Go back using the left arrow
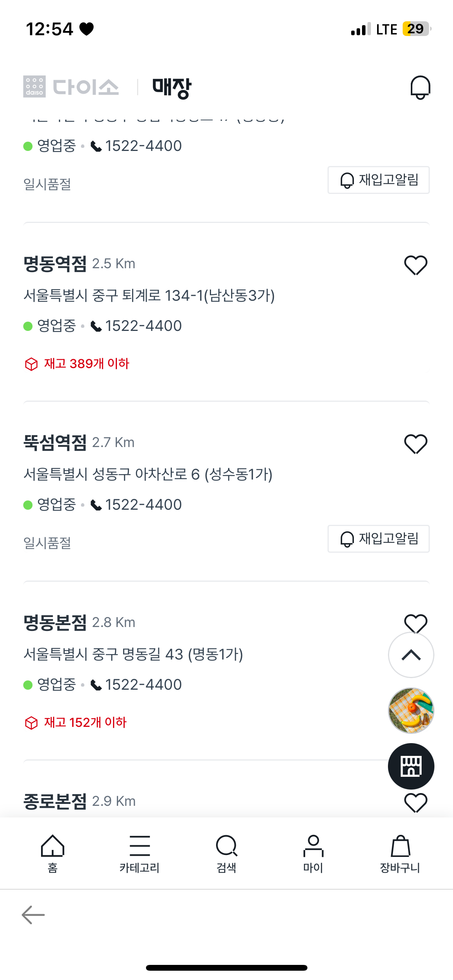Image resolution: width=453 pixels, height=980 pixels. pos(33,915)
